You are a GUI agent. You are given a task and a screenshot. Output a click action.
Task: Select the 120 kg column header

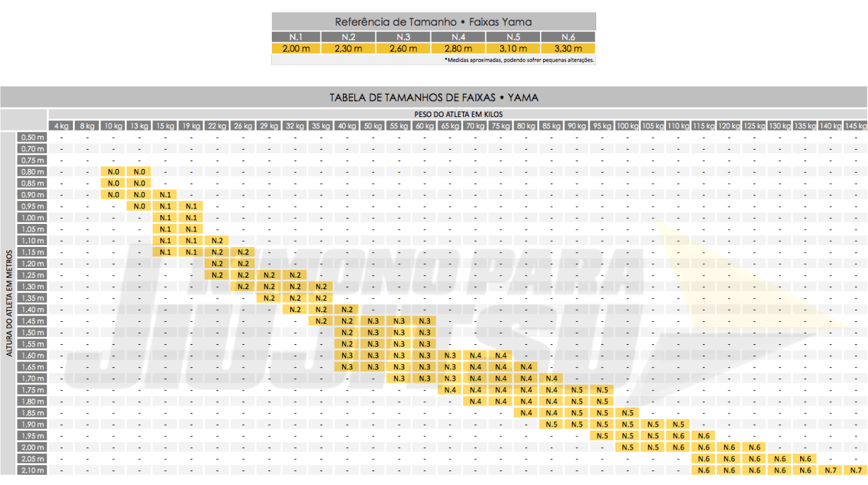(729, 125)
